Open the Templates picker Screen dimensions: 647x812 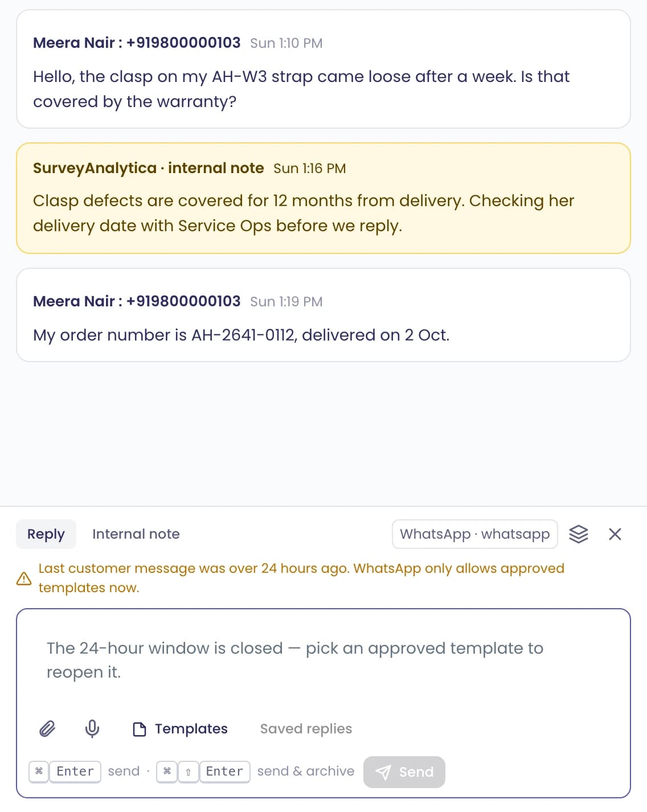pos(180,729)
